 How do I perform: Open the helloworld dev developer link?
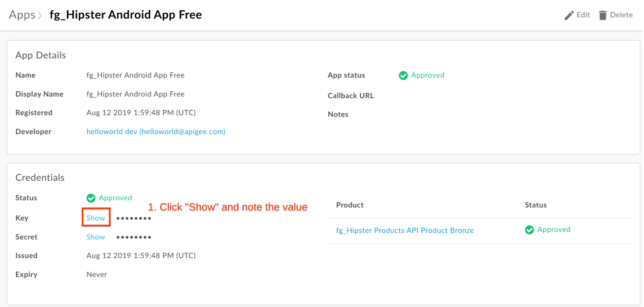pos(156,131)
